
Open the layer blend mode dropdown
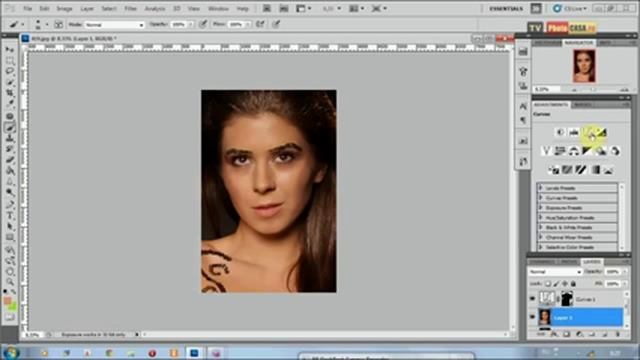tap(555, 271)
